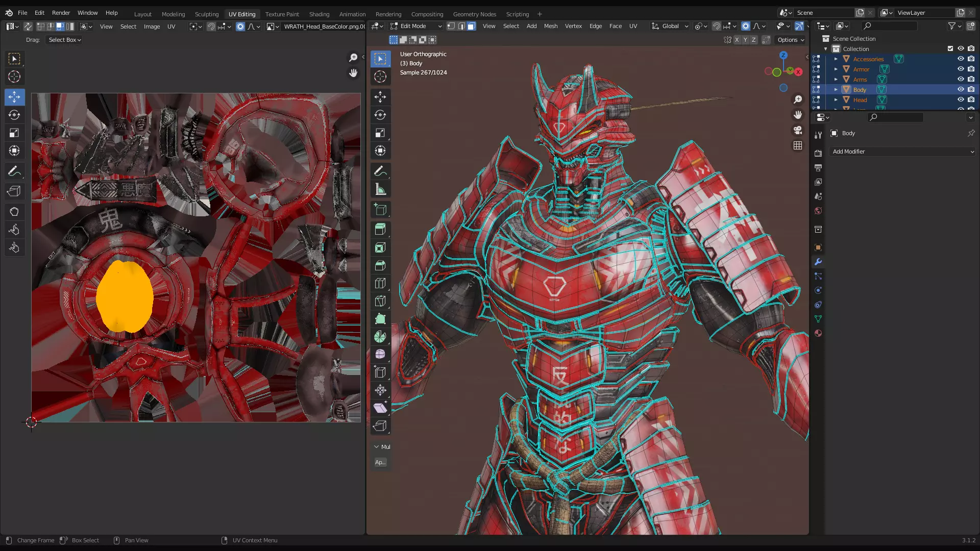The height and width of the screenshot is (551, 980).
Task: Uncheck the Collection exclude checkbox
Action: (x=950, y=48)
